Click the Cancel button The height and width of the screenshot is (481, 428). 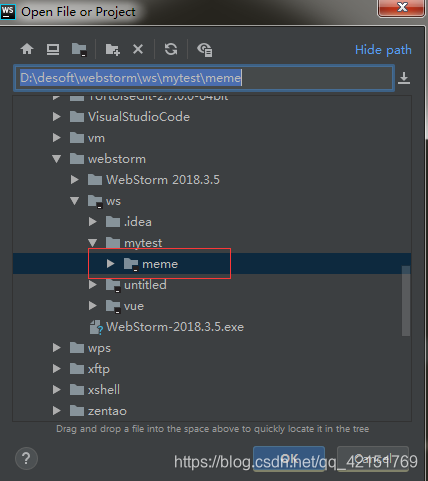pos(373,459)
